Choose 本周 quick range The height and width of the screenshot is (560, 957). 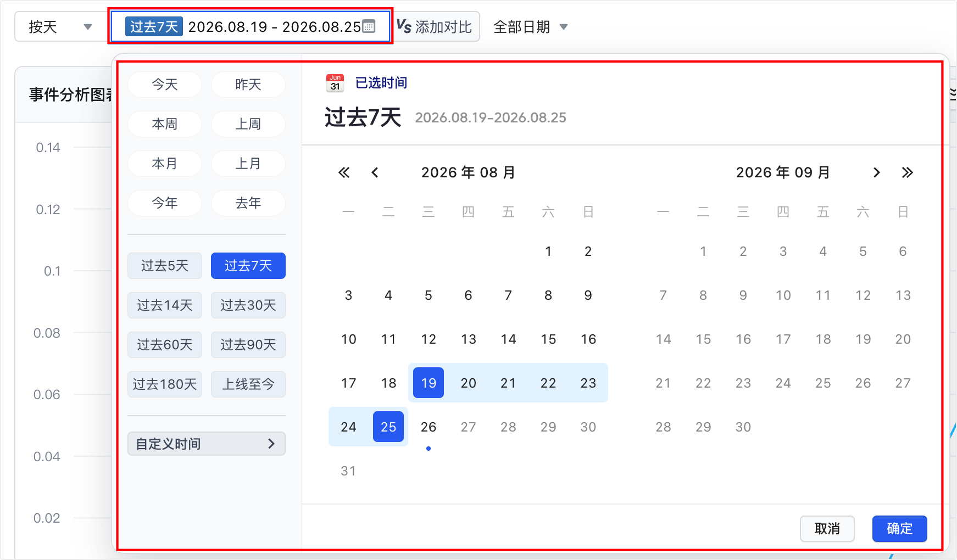click(x=165, y=124)
